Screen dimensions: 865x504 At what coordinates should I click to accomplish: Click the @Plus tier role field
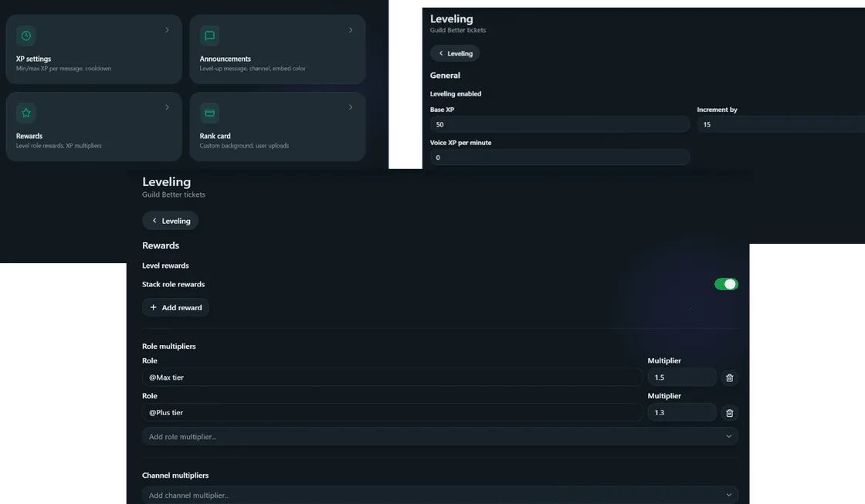coord(392,412)
